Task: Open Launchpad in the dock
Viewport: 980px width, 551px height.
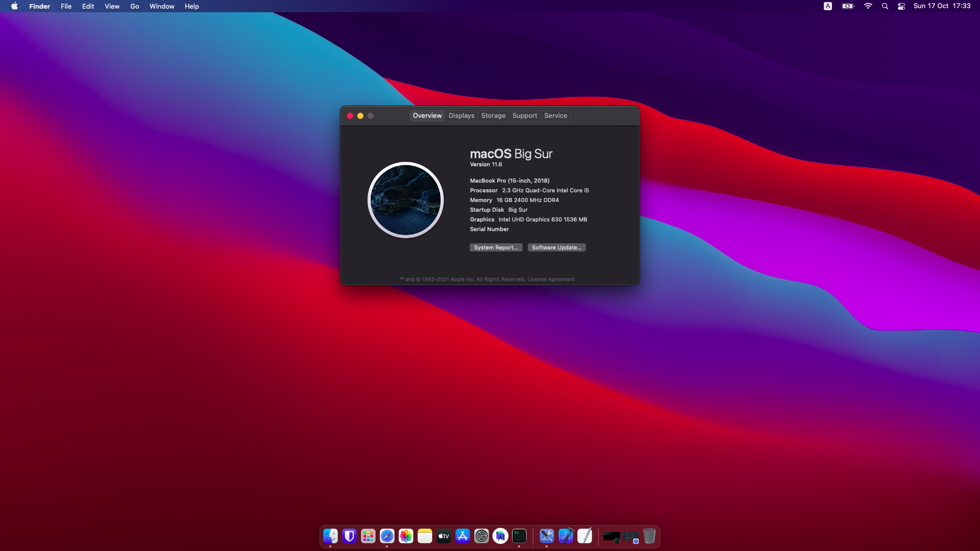Action: point(368,536)
